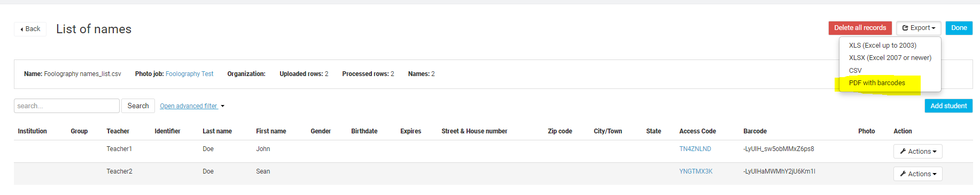Click the Processed rows: 2 label
Image resolution: width=980 pixels, height=195 pixels.
368,74
